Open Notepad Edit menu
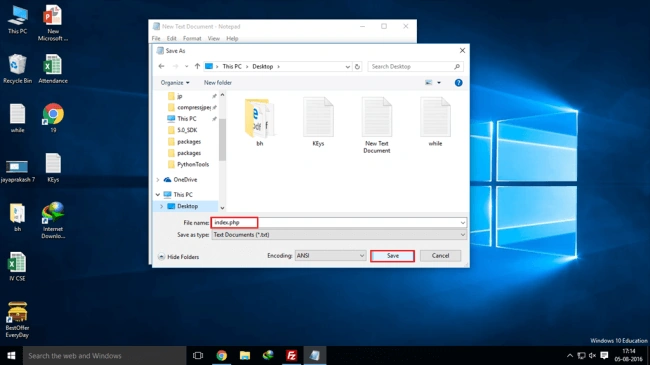 coord(172,38)
